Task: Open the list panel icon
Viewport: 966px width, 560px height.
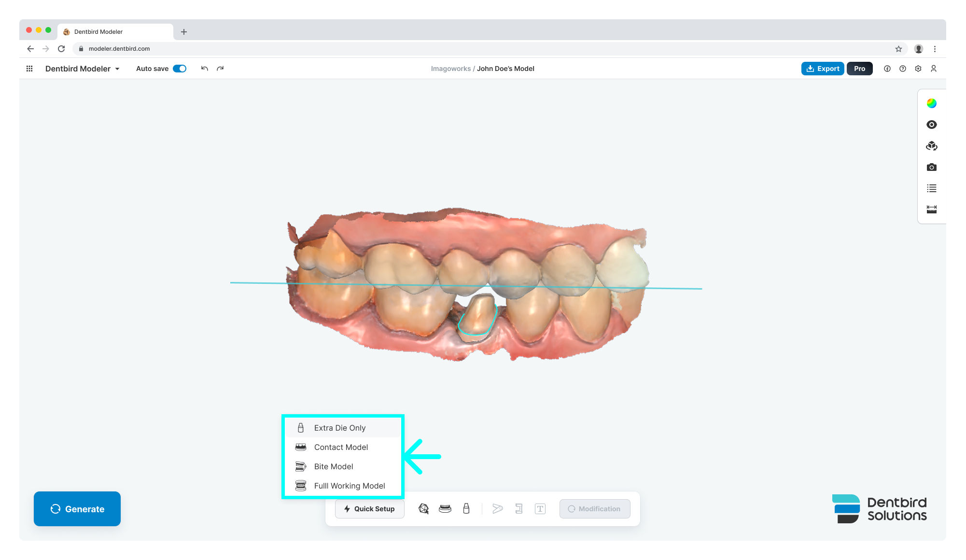Action: click(931, 188)
